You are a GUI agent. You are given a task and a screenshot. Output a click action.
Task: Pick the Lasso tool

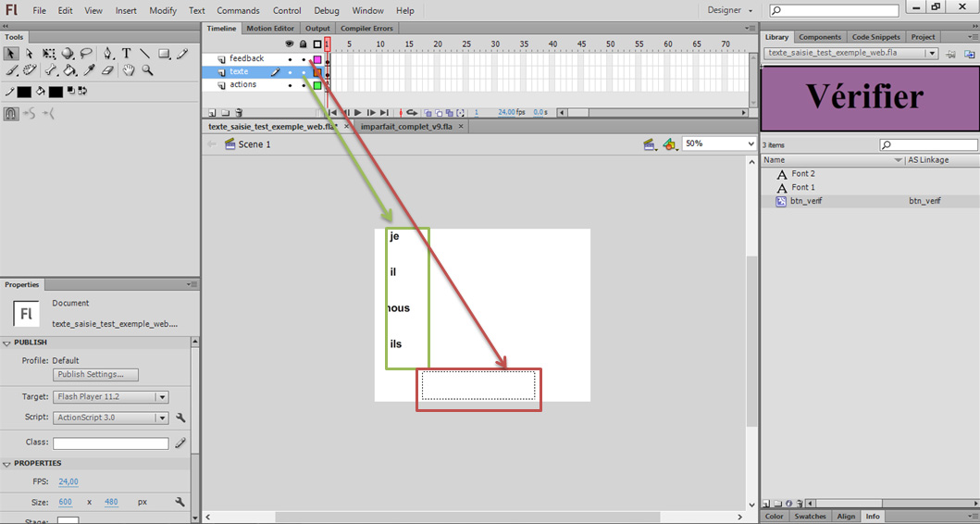(x=86, y=54)
